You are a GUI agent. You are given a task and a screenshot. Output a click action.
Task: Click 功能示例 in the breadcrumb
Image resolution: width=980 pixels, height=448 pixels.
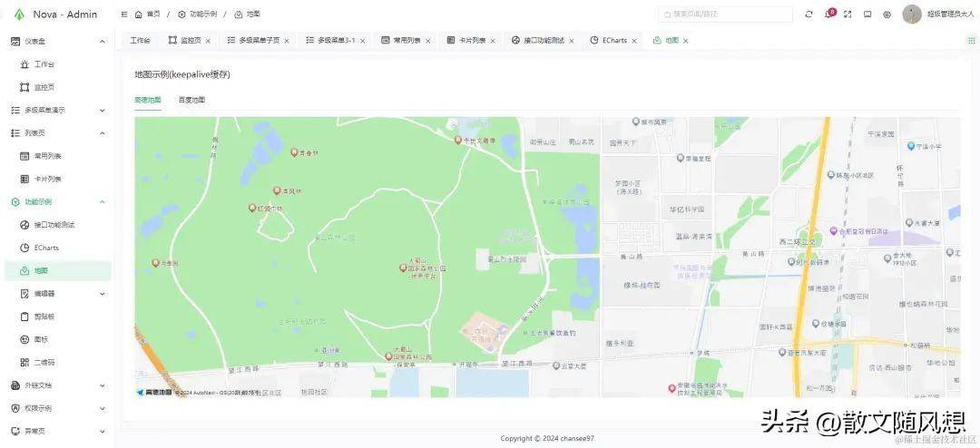click(x=203, y=14)
